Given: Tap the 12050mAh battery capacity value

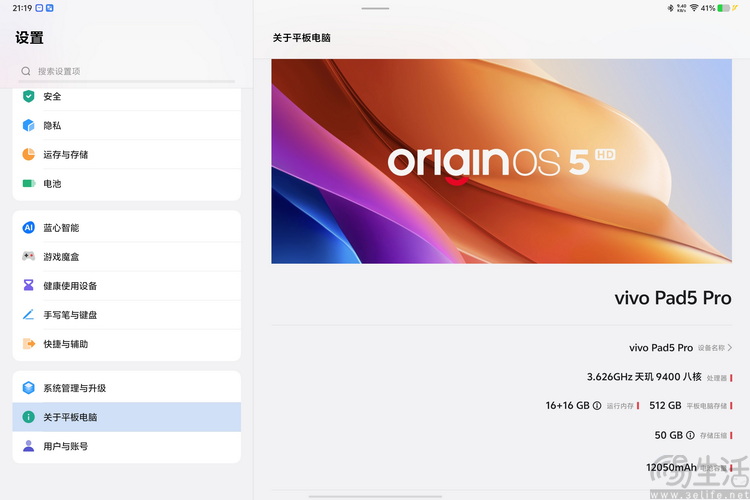Looking at the screenshot, I should point(672,467).
